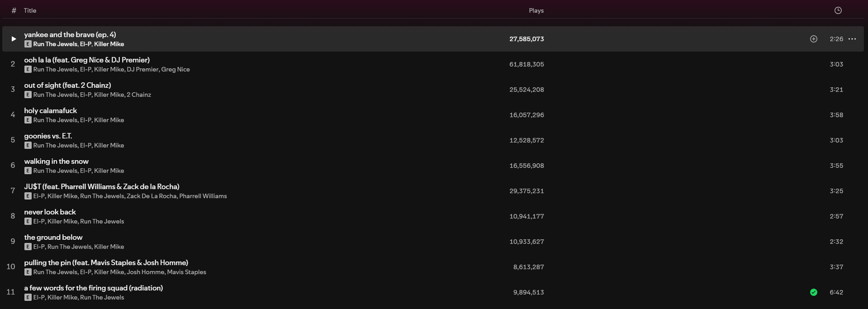868x309 pixels.
Task: Select goonies vs. E.T. track title
Action: click(x=48, y=136)
